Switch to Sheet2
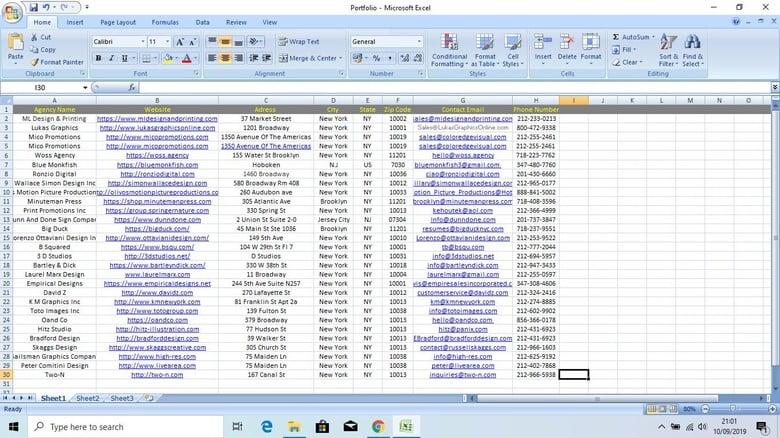This screenshot has height=438, width=780. click(x=88, y=398)
